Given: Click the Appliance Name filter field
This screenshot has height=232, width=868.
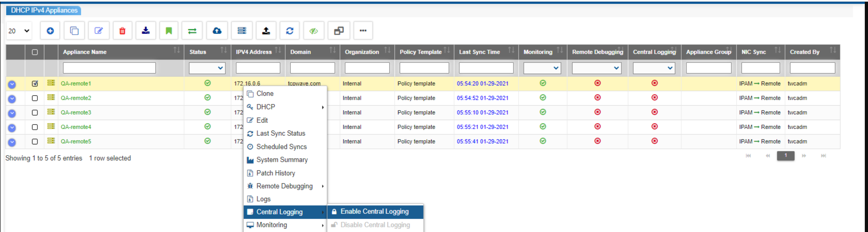Looking at the screenshot, I should tap(109, 68).
